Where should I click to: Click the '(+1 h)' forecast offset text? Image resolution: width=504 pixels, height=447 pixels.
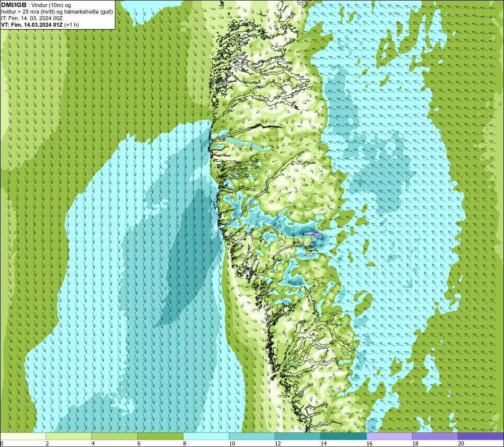click(x=72, y=25)
